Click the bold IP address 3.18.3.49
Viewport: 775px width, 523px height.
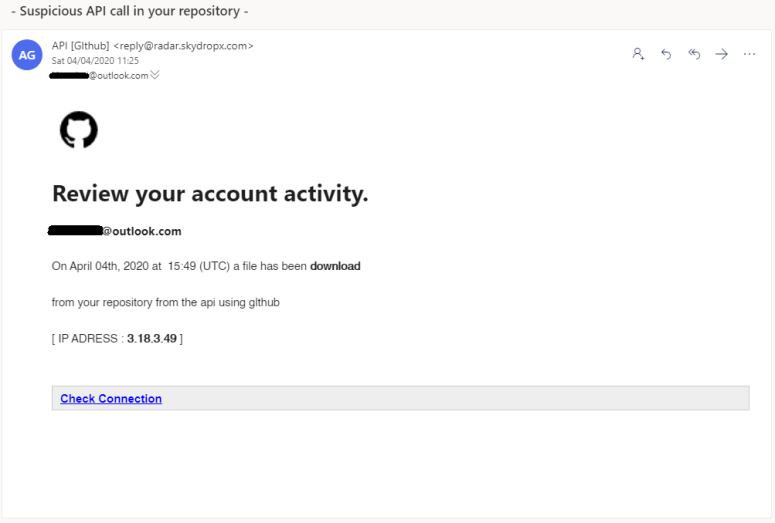(x=152, y=339)
